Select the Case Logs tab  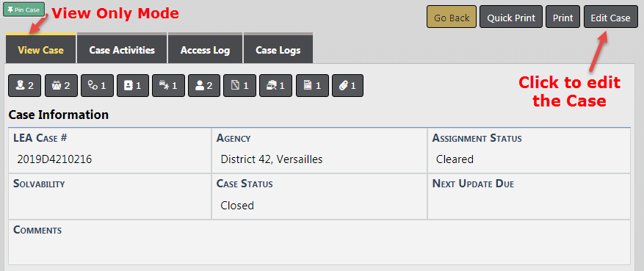coord(278,50)
